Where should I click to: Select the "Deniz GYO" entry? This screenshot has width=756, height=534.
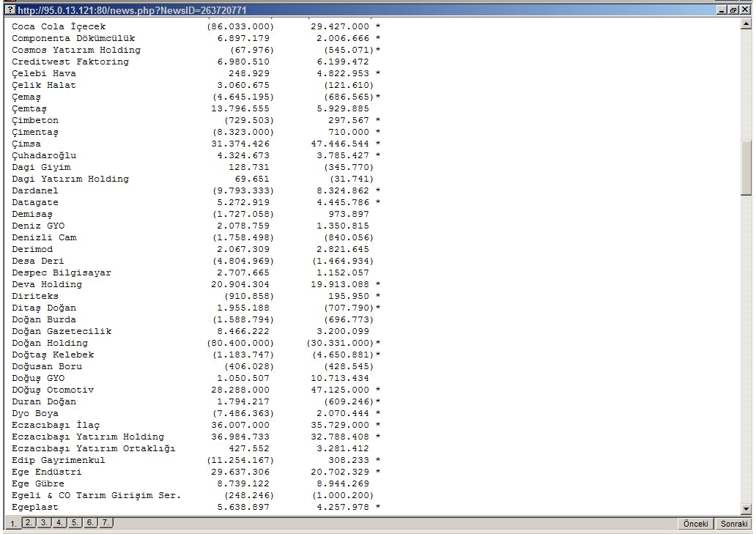pyautogui.click(x=38, y=226)
